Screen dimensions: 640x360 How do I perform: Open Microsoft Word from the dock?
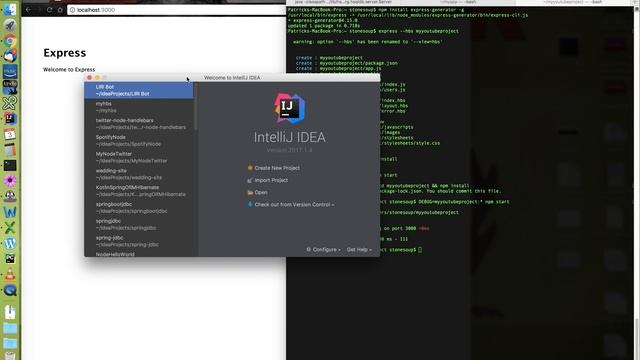coord(10,212)
